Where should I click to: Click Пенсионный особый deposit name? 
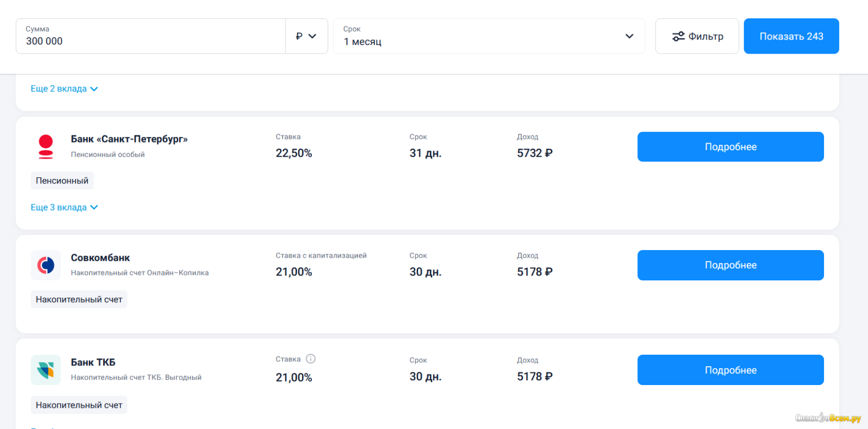[x=107, y=155]
